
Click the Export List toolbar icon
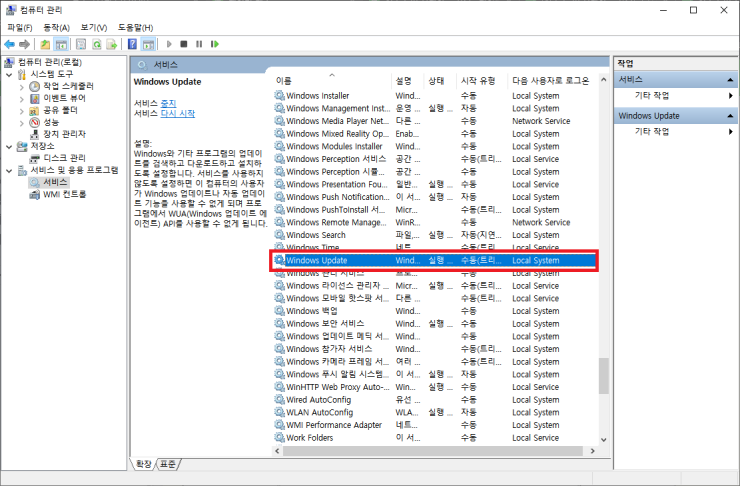[112, 44]
